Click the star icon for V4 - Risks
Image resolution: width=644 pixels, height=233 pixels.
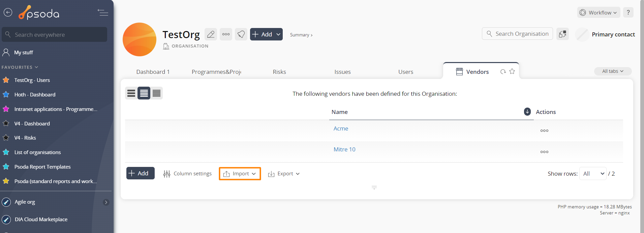6,138
